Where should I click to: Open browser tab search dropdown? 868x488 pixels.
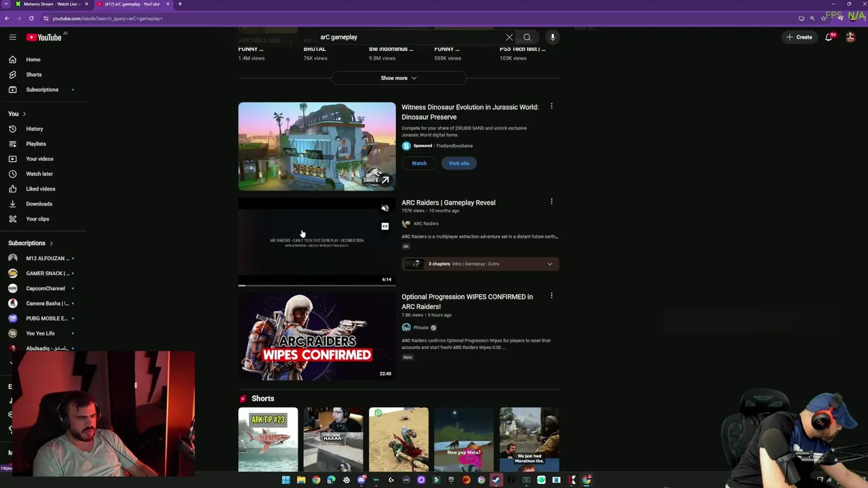coord(5,4)
